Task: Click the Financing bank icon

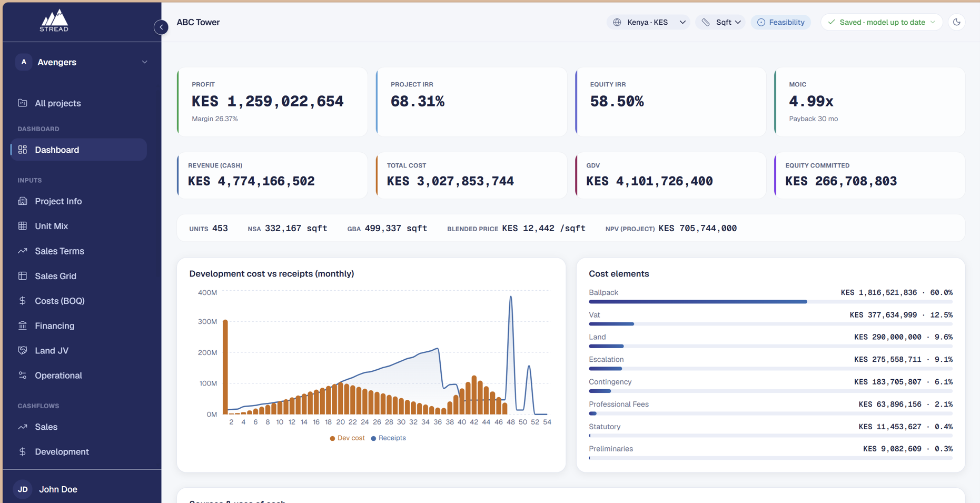Action: [x=23, y=326]
